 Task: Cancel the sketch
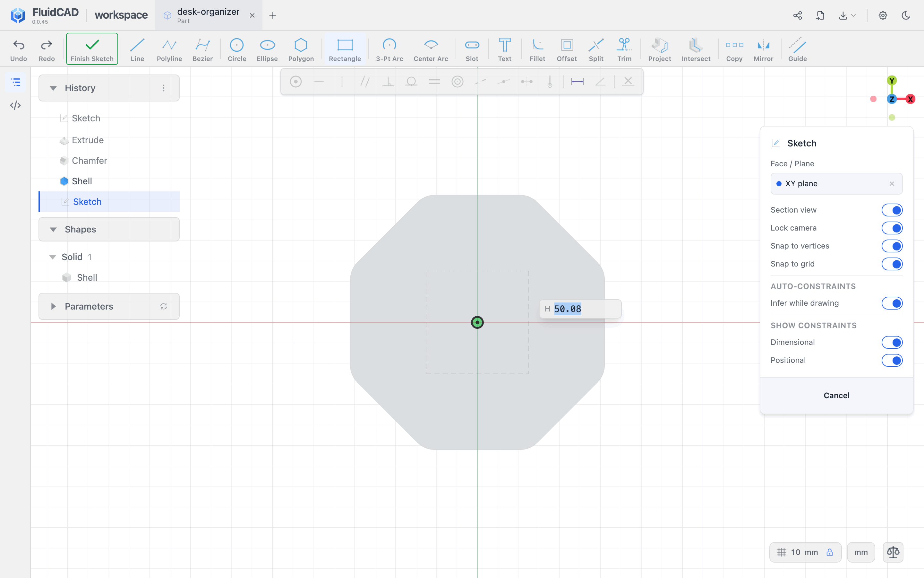[x=836, y=395]
